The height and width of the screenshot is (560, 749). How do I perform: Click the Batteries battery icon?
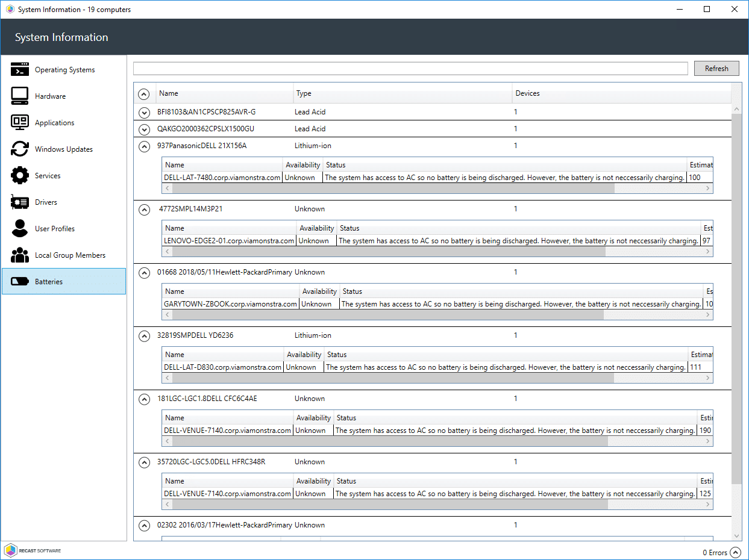click(x=20, y=281)
